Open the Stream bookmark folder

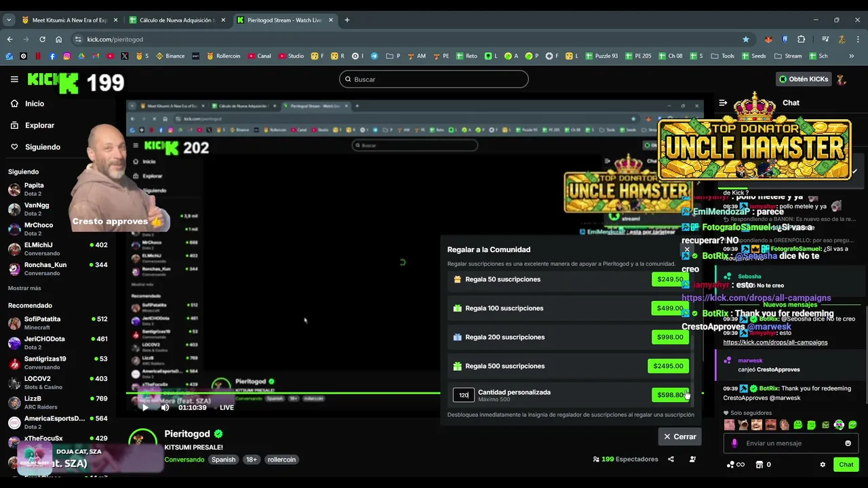(x=787, y=56)
